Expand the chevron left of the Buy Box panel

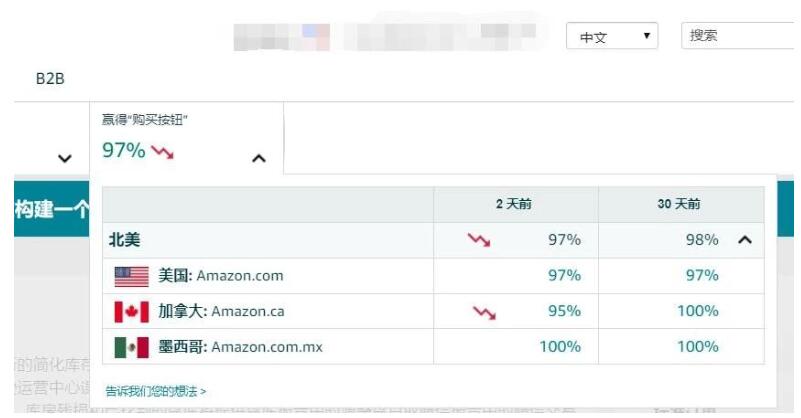click(65, 158)
